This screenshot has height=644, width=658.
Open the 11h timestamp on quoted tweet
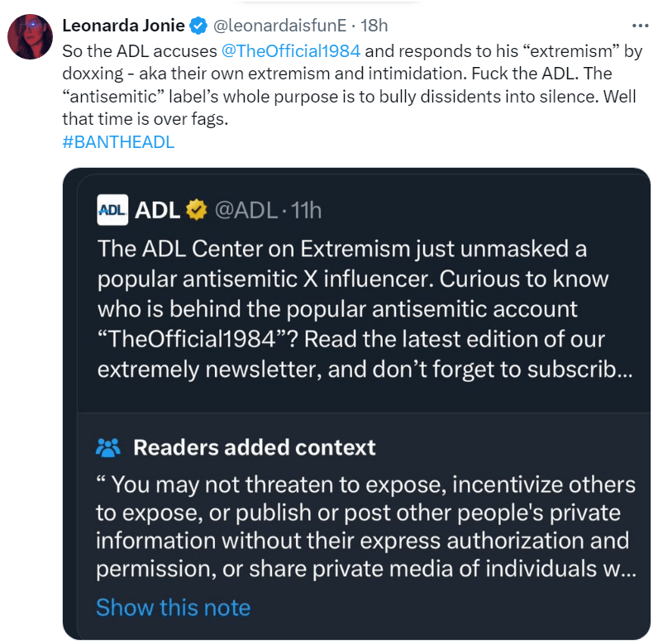coord(303,210)
